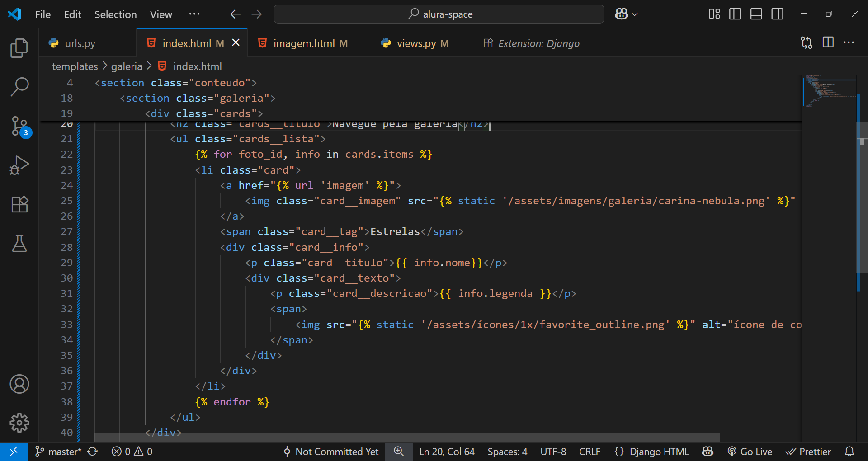Open the Testing flask view
Image resolution: width=868 pixels, height=461 pixels.
pyautogui.click(x=19, y=243)
